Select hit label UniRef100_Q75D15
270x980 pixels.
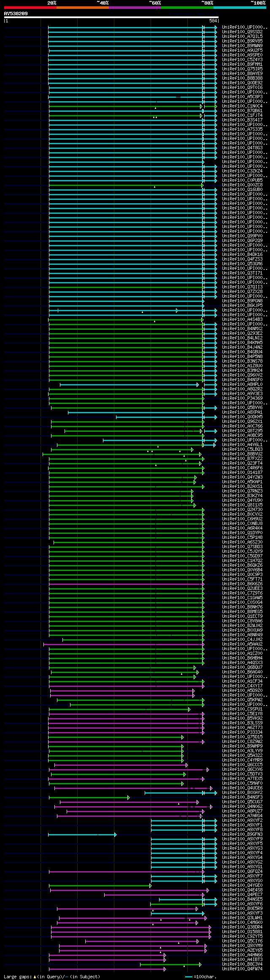242,737
